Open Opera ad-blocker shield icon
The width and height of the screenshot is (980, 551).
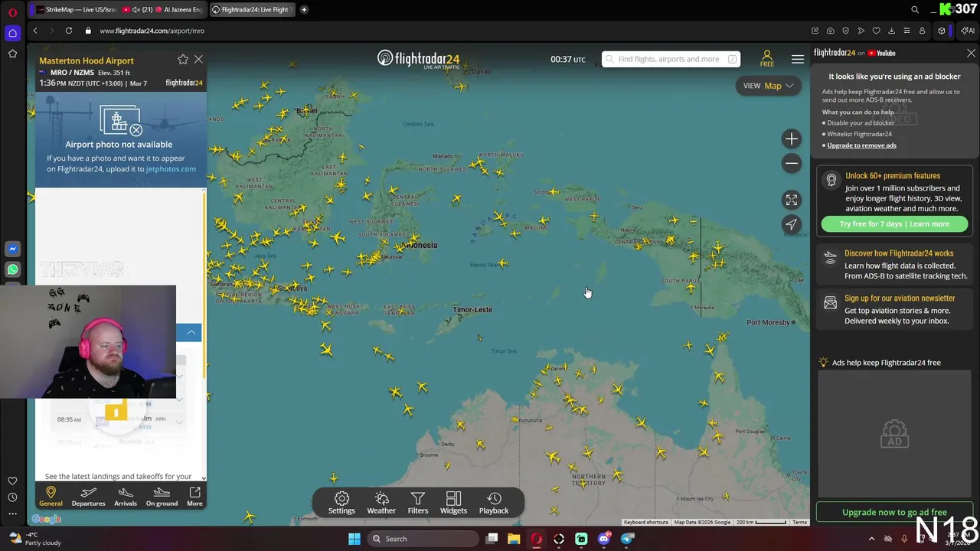pos(846,31)
